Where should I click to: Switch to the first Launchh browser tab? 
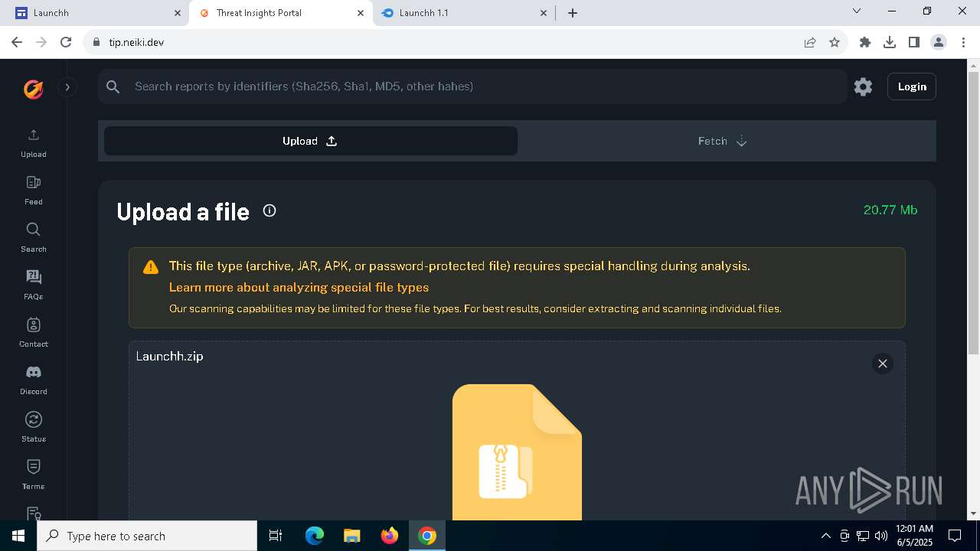click(x=98, y=13)
